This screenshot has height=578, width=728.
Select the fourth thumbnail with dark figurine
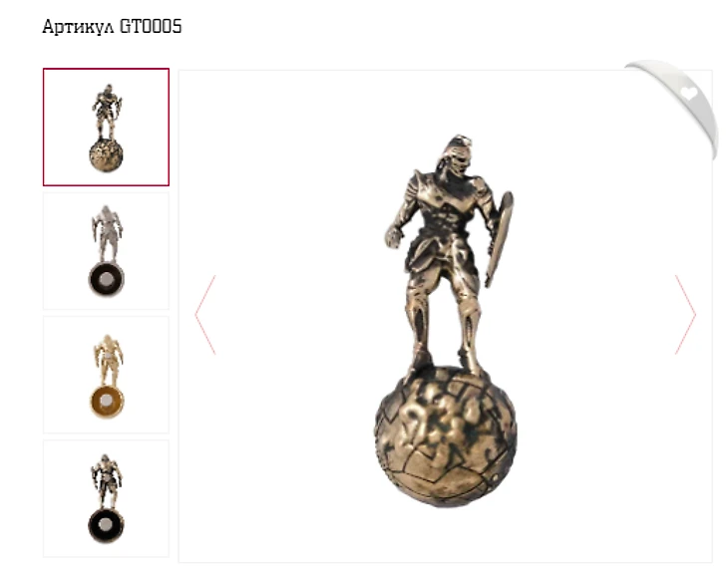[x=106, y=498]
